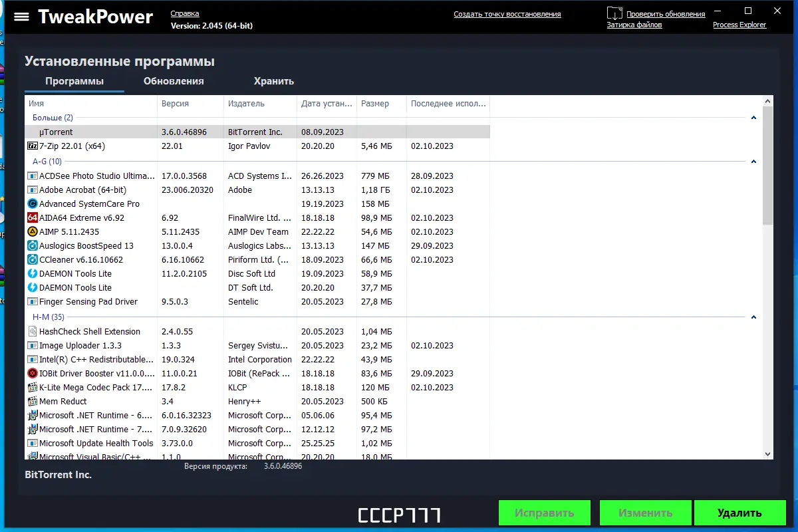Sort by the Версия column header
This screenshot has width=798, height=532.
point(190,104)
